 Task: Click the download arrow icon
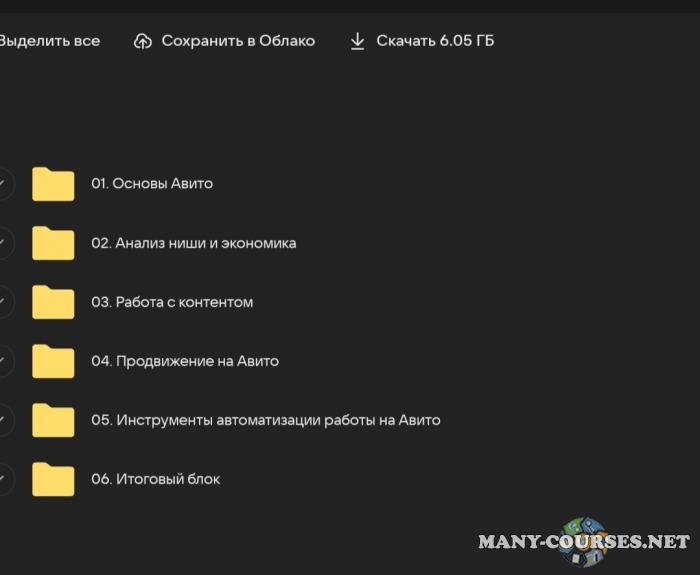coord(357,41)
